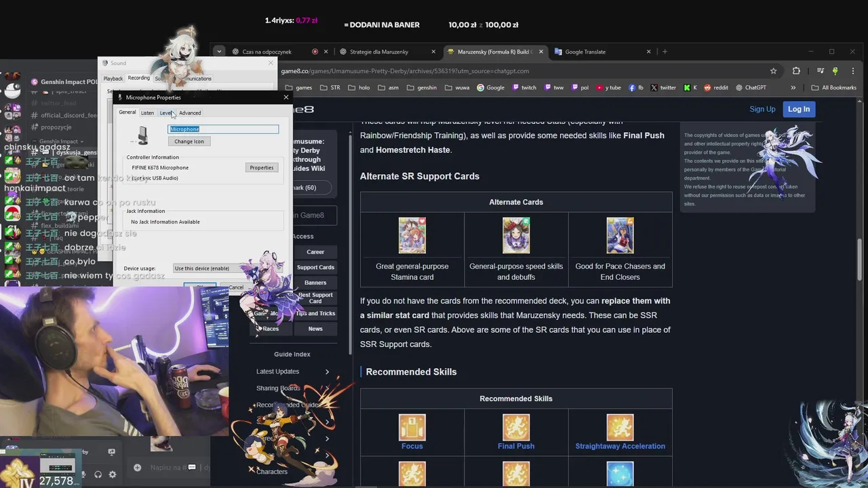The image size is (868, 488).
Task: Select Recording tab in Sound window
Action: pos(138,78)
